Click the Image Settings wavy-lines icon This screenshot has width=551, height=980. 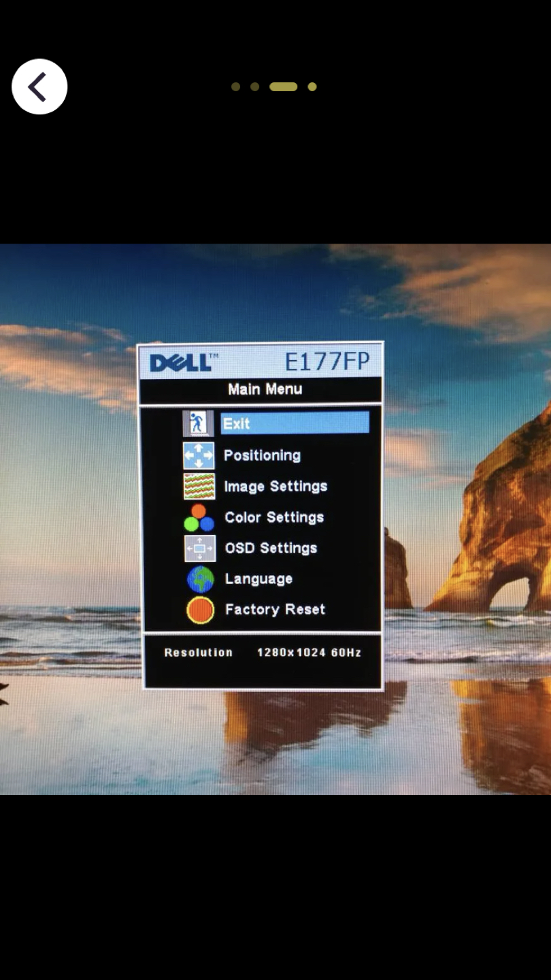coord(199,486)
